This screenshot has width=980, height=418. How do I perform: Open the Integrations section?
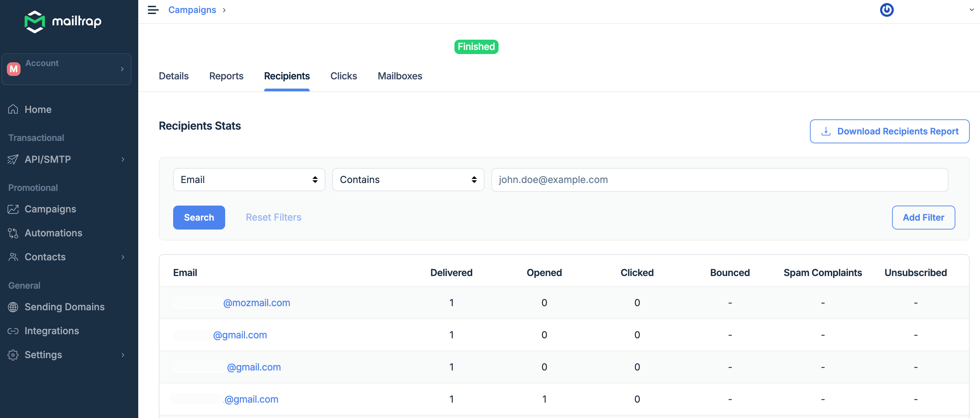click(x=52, y=331)
